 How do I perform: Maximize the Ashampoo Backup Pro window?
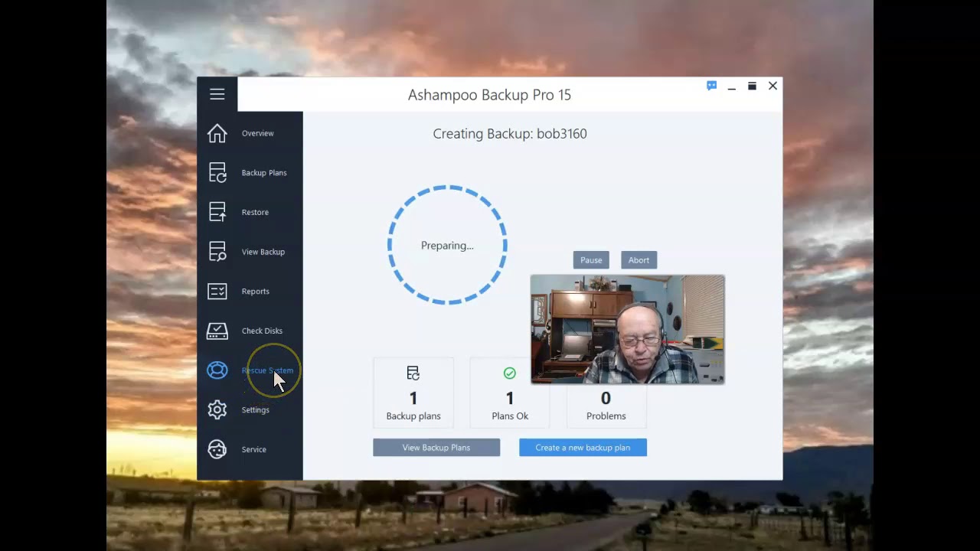[x=752, y=86]
